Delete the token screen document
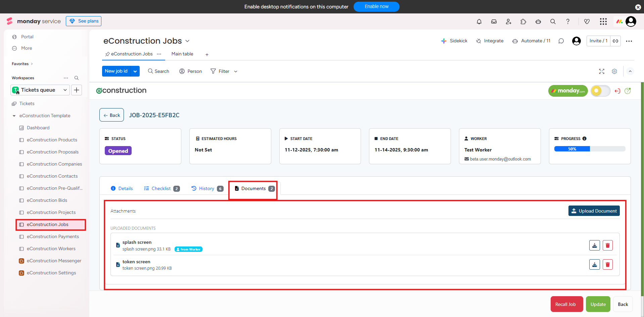 click(607, 265)
